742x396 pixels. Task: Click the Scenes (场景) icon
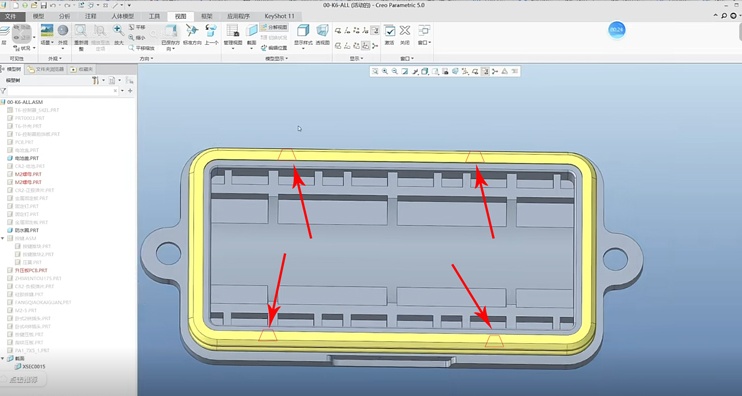(x=47, y=31)
